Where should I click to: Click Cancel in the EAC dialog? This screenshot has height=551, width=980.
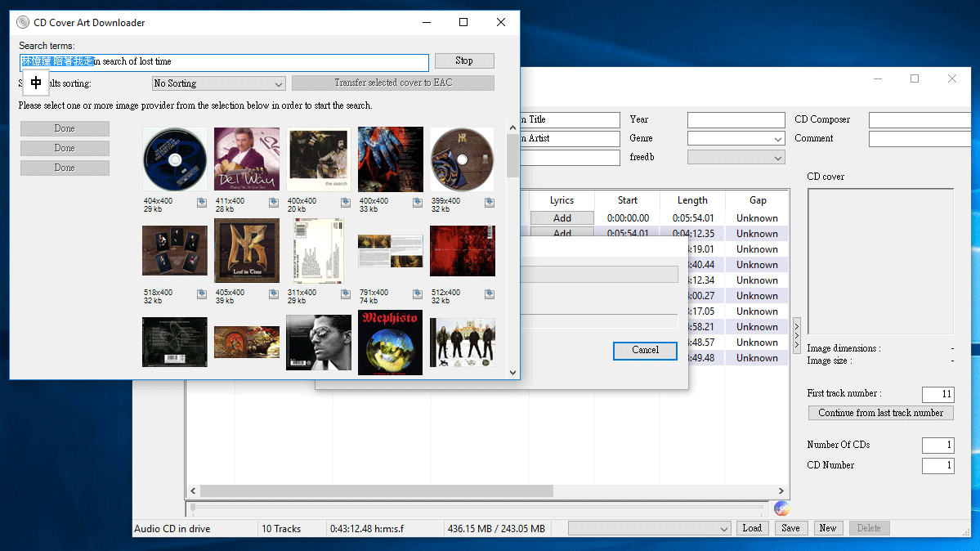coord(645,350)
